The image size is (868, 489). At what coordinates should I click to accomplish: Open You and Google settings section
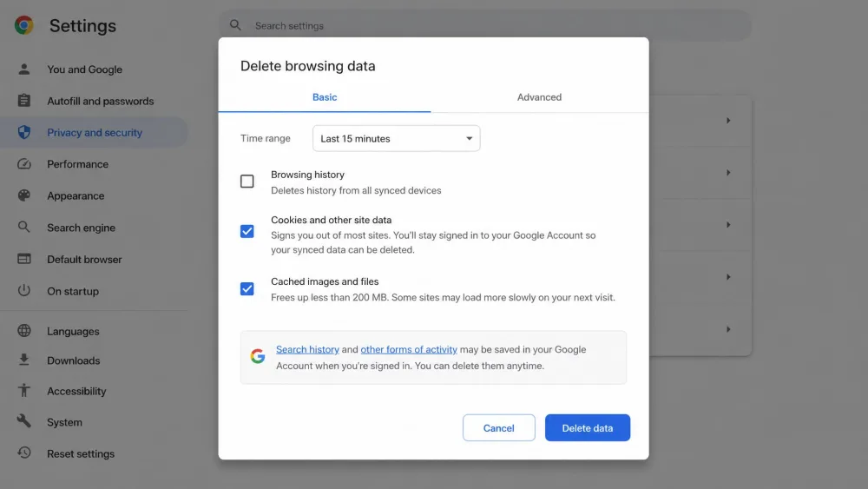pos(85,69)
